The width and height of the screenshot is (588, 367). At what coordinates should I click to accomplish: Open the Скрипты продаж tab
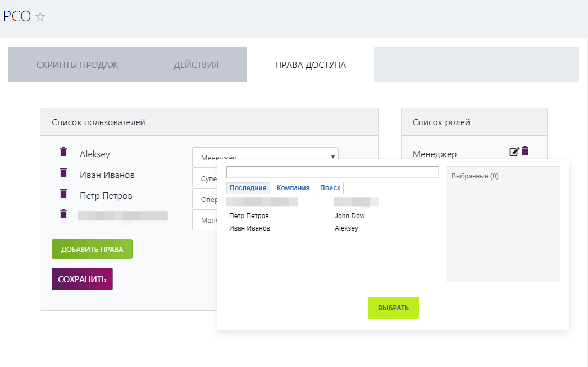pos(78,65)
